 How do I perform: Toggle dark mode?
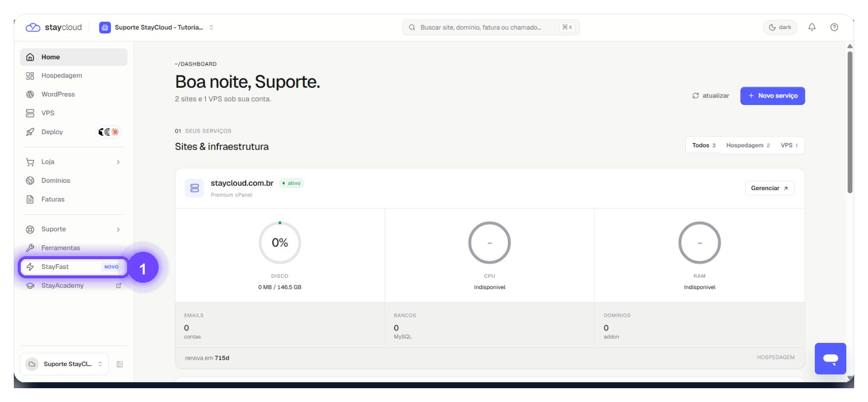point(780,28)
